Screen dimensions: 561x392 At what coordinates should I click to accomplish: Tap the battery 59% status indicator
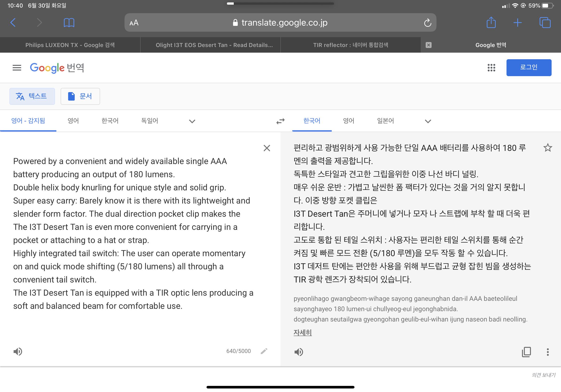[541, 5]
